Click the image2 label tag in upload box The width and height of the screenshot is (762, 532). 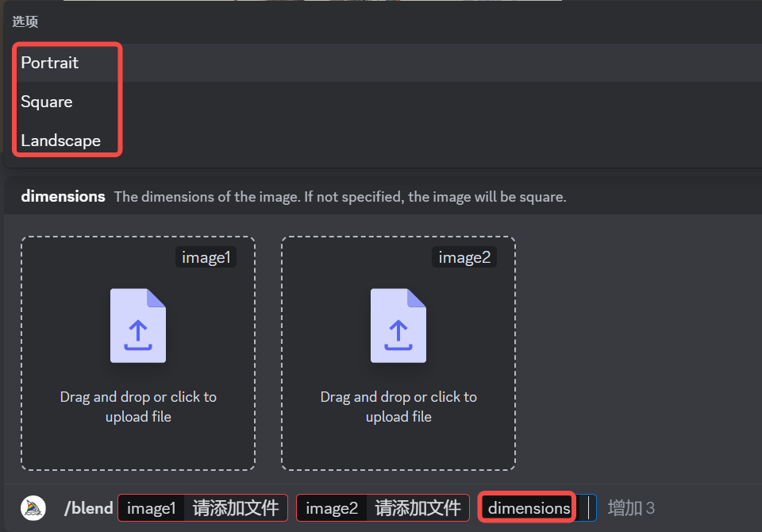click(464, 257)
